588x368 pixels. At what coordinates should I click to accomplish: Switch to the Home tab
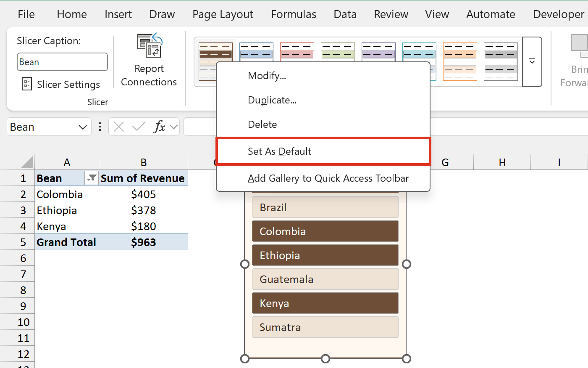point(72,14)
